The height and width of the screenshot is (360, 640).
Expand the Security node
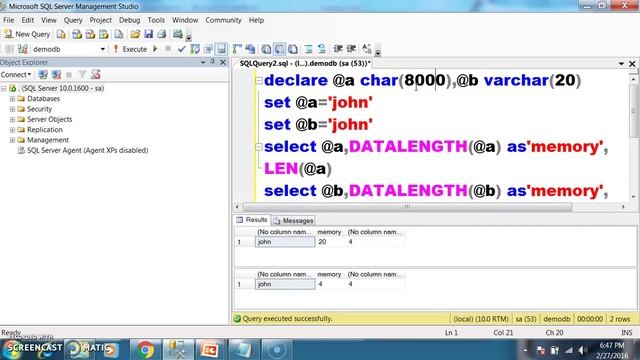coord(12,109)
